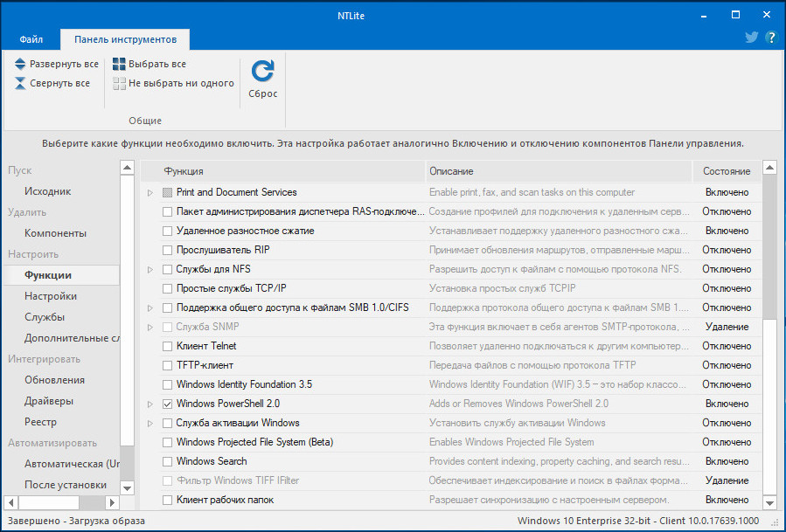Click the sidebar scroll down arrow
This screenshot has width=786, height=532.
[128, 487]
